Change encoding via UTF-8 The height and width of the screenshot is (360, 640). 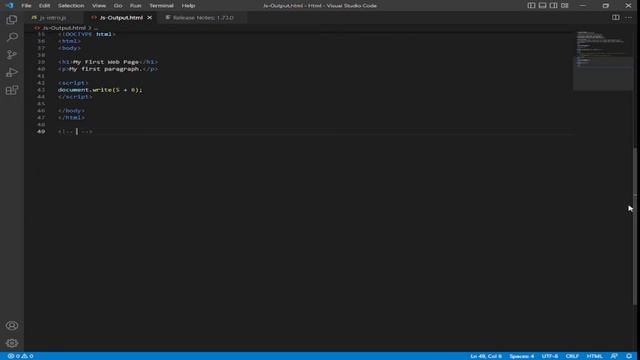(549, 356)
